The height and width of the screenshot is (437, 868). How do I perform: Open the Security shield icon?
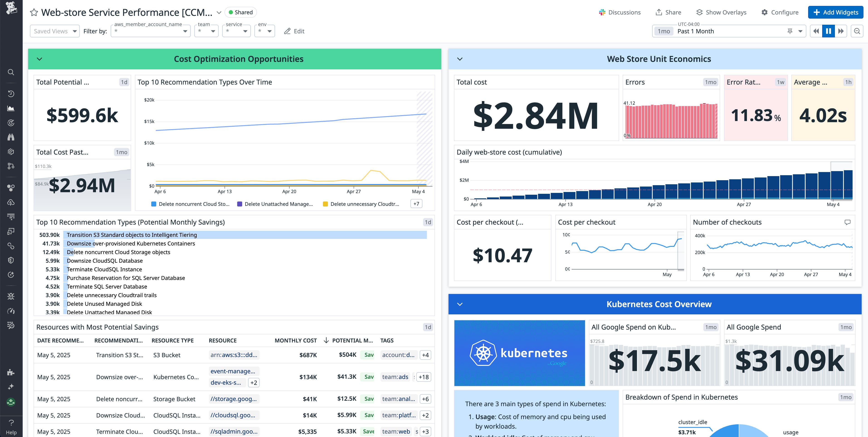pyautogui.click(x=11, y=260)
